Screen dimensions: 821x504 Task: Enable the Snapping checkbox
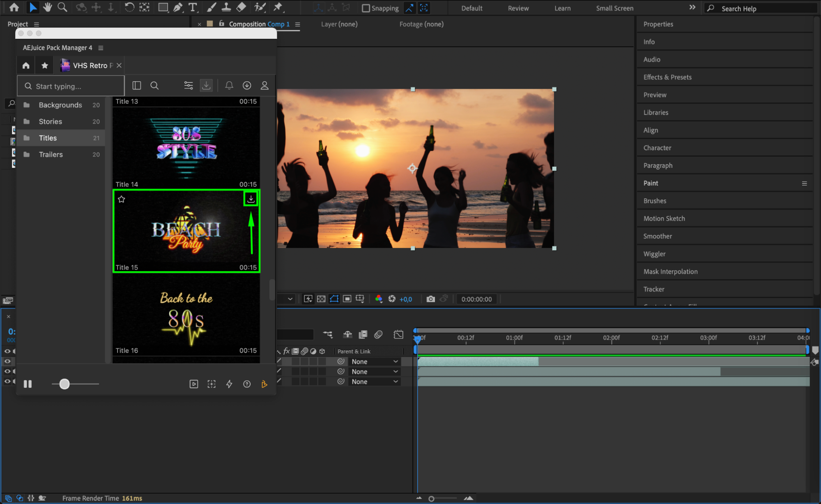coord(366,8)
